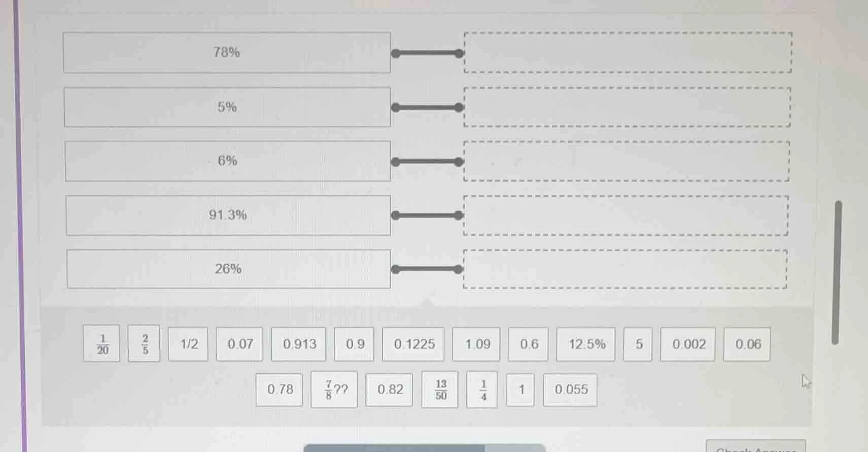868x452 pixels.
Task: Select the 0.055 answer tile
Action: pyautogui.click(x=570, y=390)
